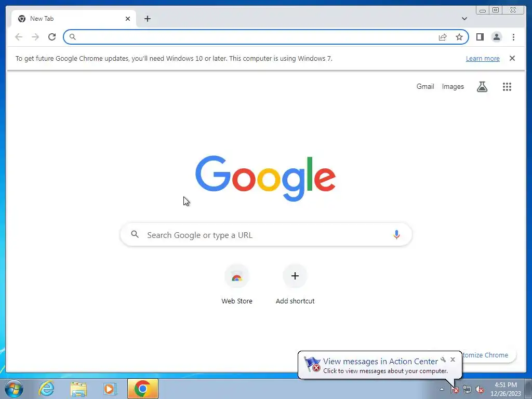Open the clock showing 4:51 PM
532x399 pixels.
coord(506,389)
